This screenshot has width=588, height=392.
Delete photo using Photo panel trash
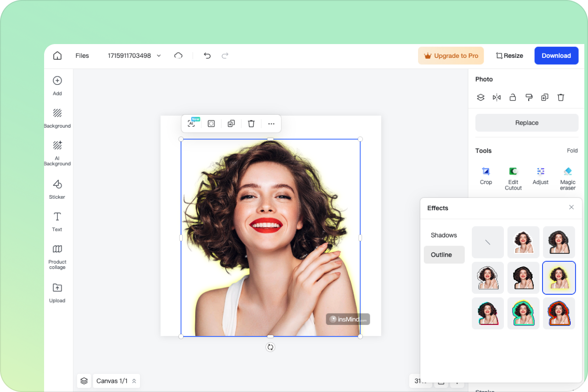pyautogui.click(x=561, y=97)
